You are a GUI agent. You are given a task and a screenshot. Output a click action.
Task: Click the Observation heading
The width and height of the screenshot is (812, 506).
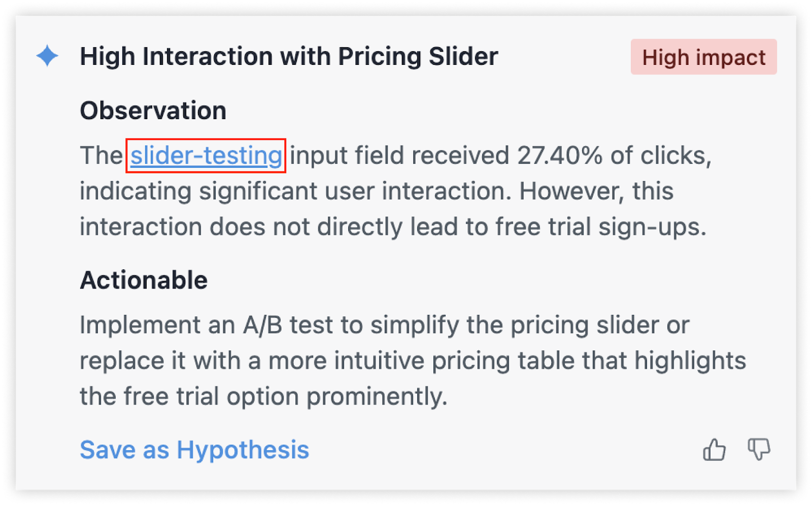click(x=153, y=111)
